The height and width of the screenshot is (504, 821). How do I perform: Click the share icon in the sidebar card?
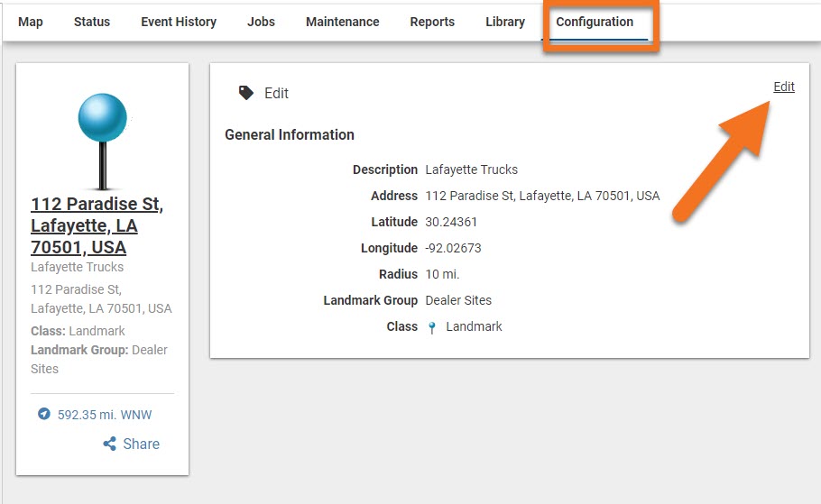pyautogui.click(x=110, y=444)
